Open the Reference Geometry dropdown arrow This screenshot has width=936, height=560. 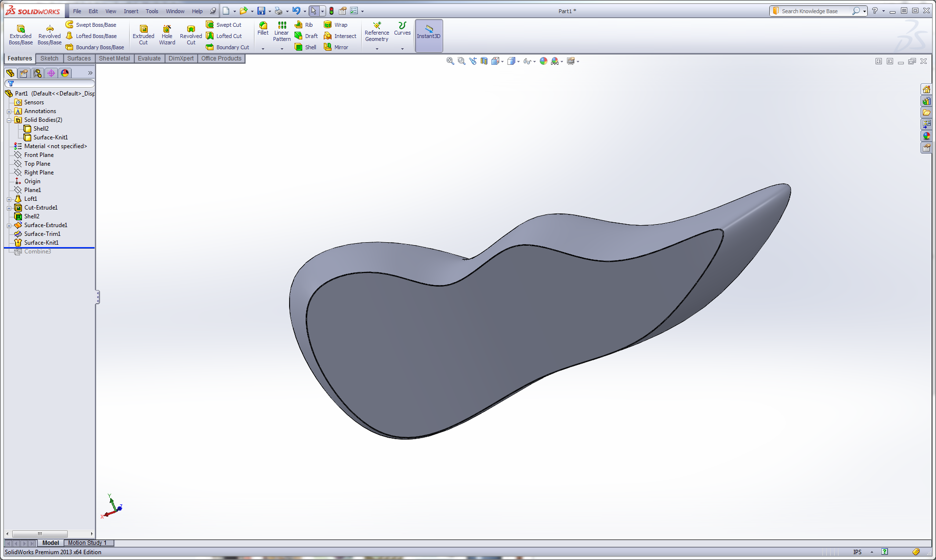(377, 49)
